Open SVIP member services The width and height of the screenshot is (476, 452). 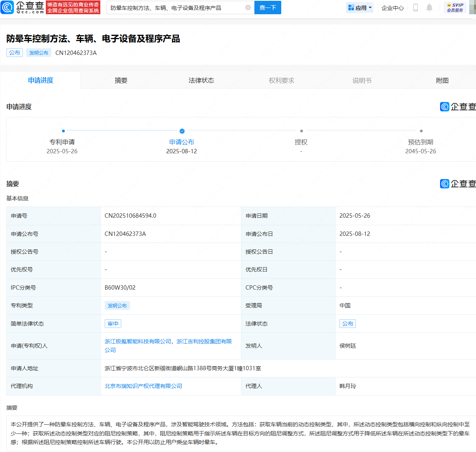point(455,8)
